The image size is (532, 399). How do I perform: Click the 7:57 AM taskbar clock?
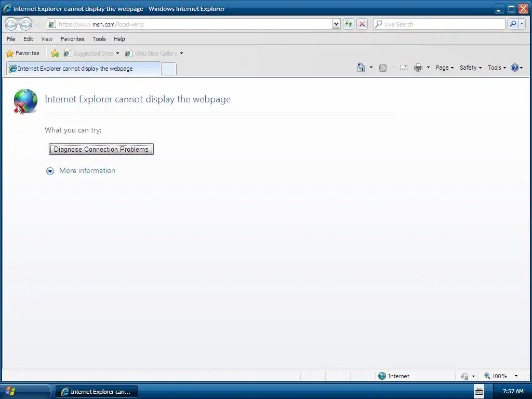[x=513, y=392]
